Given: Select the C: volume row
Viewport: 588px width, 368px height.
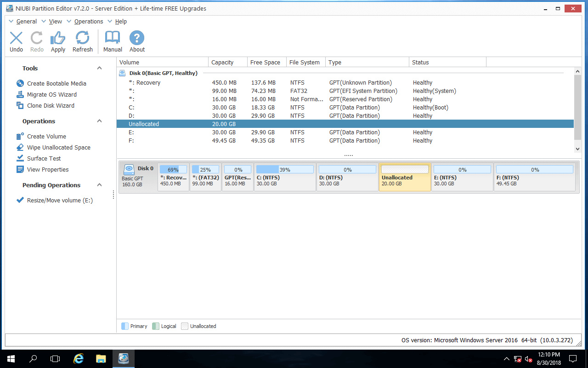Looking at the screenshot, I should pyautogui.click(x=345, y=108).
